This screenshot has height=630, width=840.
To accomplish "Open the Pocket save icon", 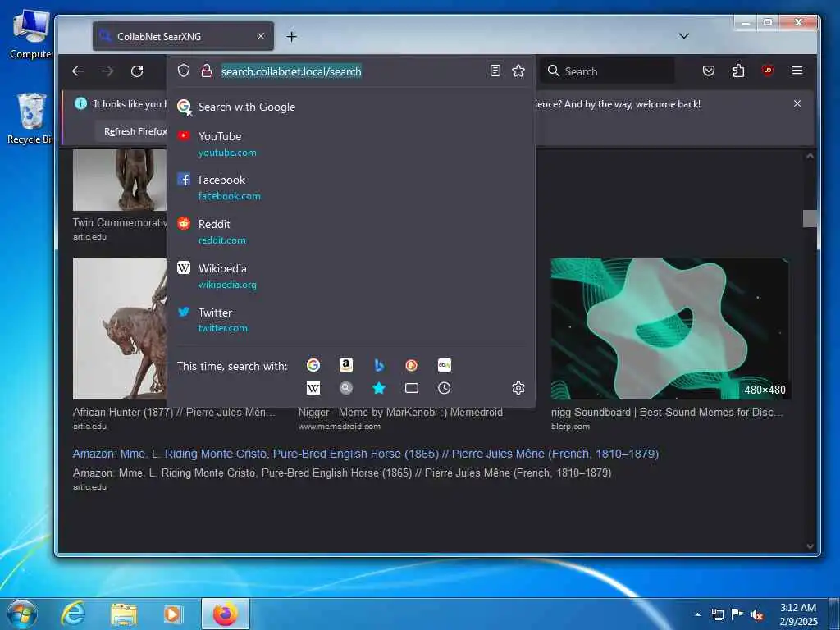I will [709, 71].
